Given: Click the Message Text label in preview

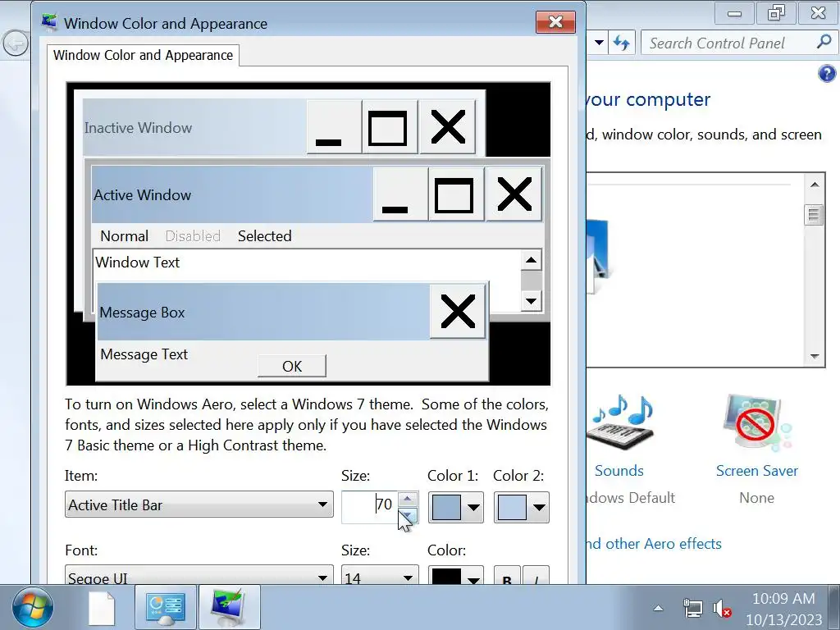Looking at the screenshot, I should (144, 354).
